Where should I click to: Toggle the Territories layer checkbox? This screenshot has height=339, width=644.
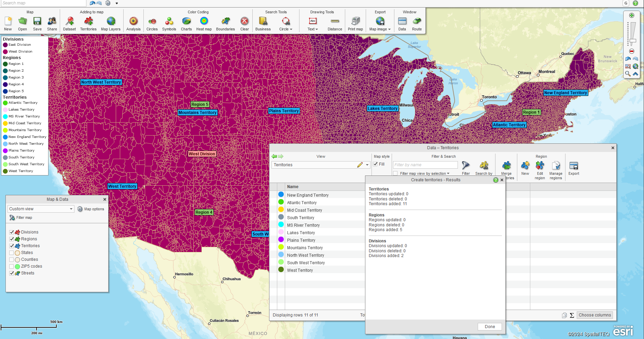(x=12, y=246)
